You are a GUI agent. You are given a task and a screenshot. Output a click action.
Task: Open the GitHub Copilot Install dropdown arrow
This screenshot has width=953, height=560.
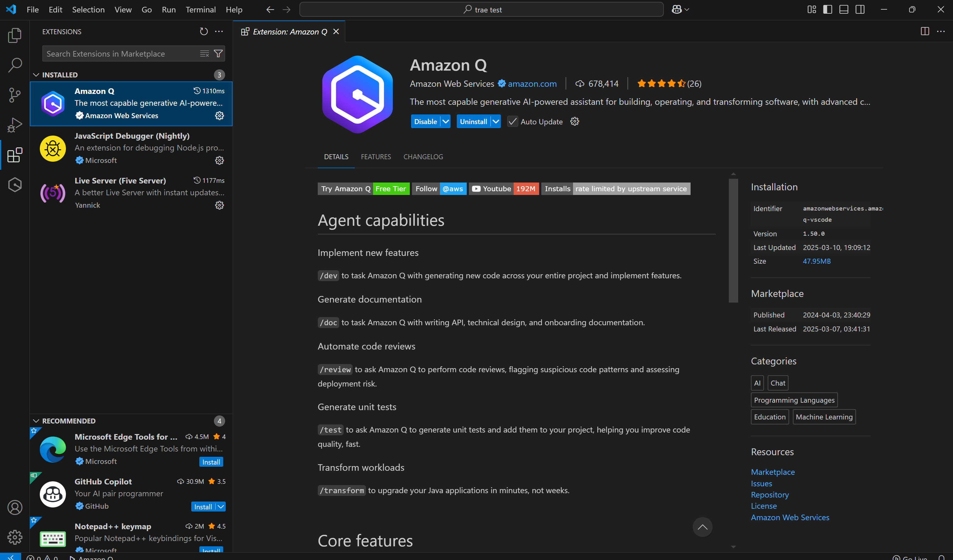point(221,507)
